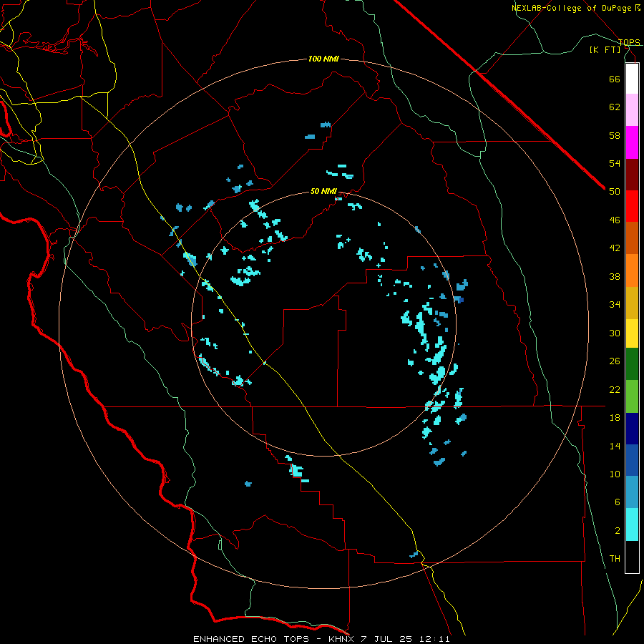
Task: Click the legend value 66
Action: 615,79
